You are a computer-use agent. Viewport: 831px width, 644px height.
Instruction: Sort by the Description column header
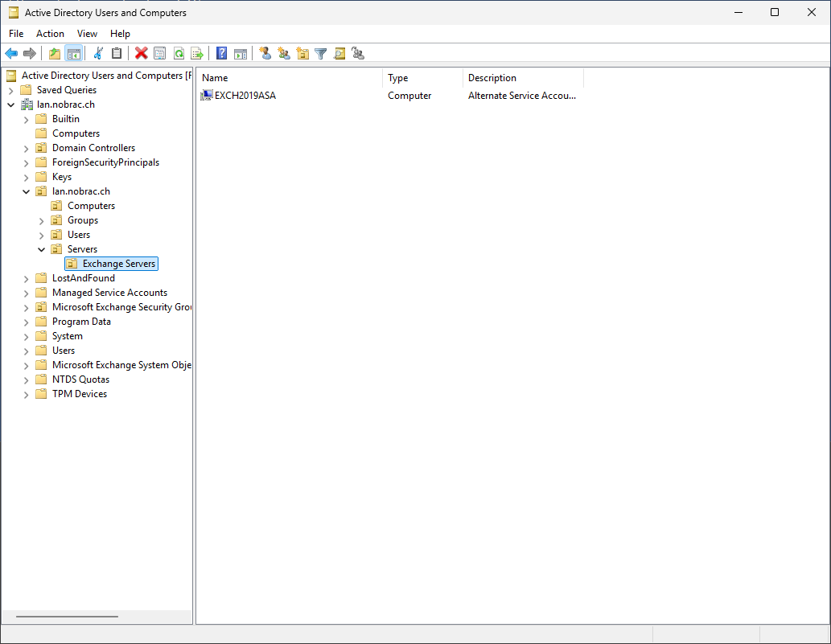(x=523, y=78)
